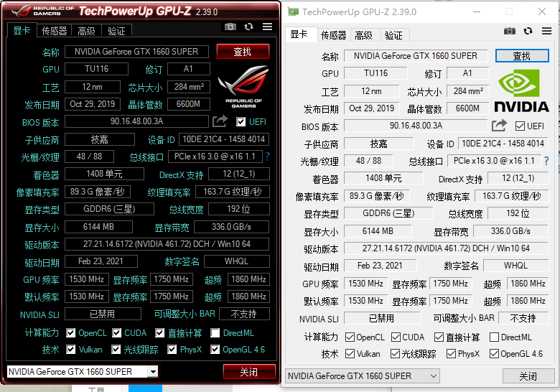Toggle Vulkan checkbox in ROG window
The width and height of the screenshot is (560, 392).
point(70,349)
